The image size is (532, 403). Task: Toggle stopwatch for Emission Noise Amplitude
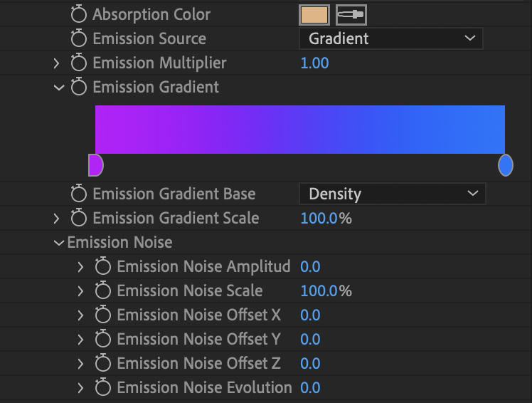pos(103,266)
